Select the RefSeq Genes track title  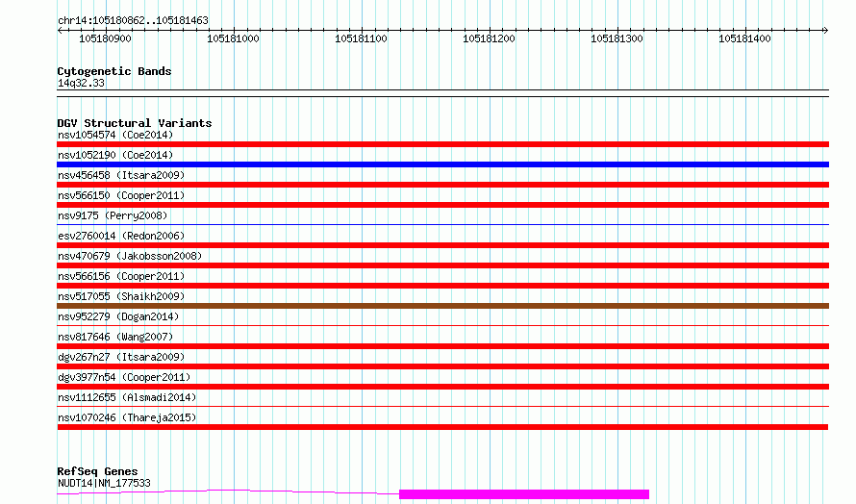tap(97, 471)
